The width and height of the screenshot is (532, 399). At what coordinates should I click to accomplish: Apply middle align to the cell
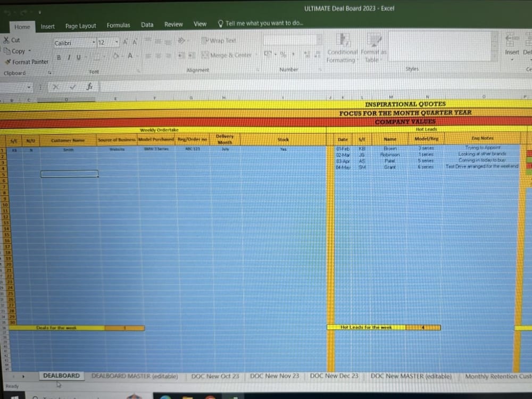point(158,41)
